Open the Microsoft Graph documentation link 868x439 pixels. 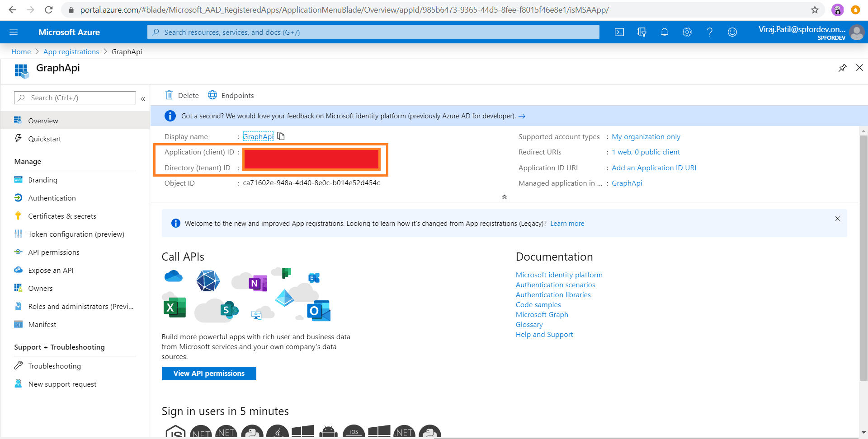pyautogui.click(x=542, y=314)
